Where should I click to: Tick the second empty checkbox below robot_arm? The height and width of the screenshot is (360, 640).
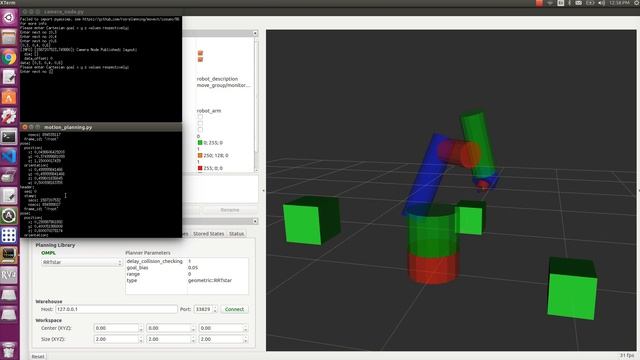[x=200, y=123]
